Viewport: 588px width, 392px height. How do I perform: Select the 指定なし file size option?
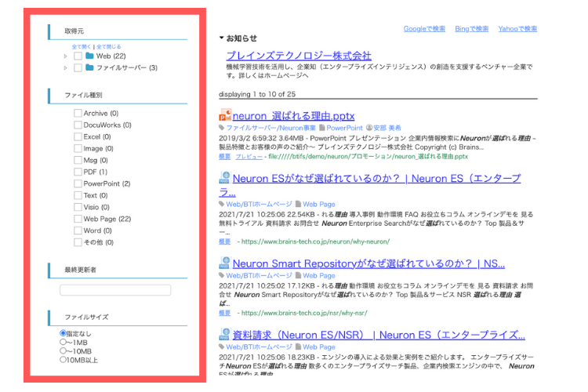(63, 333)
